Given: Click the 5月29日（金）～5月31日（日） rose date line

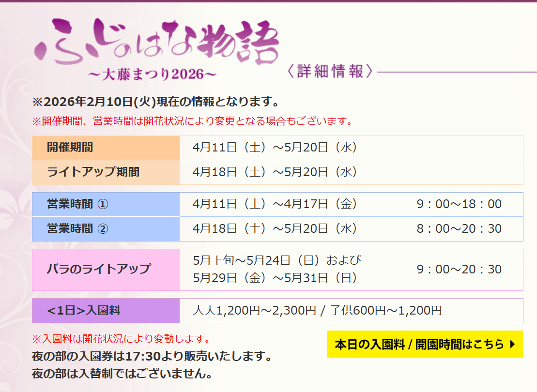Looking at the screenshot, I should pyautogui.click(x=275, y=278).
